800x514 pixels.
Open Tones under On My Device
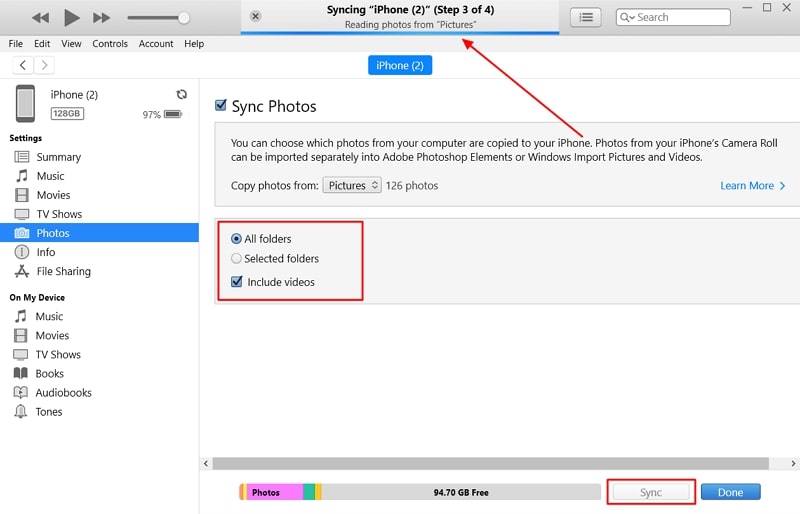pos(49,412)
